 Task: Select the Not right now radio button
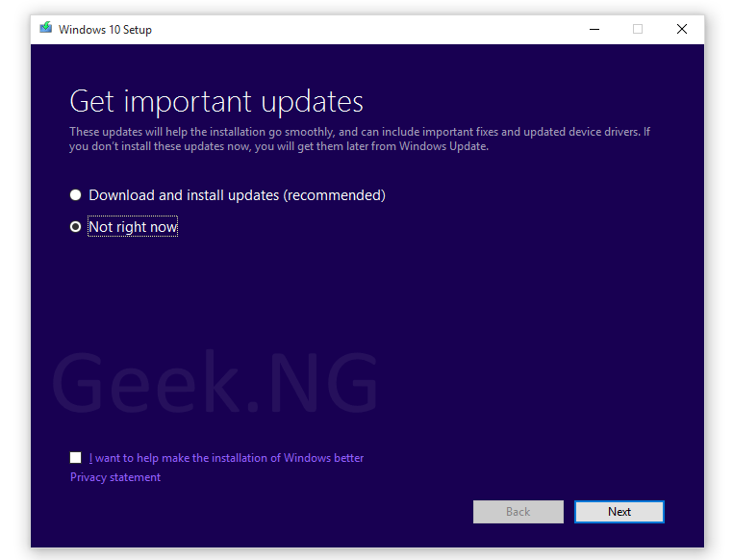(x=75, y=227)
